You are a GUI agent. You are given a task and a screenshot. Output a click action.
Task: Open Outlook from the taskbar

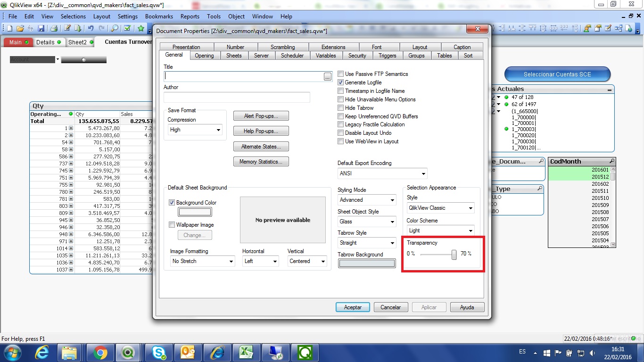[x=188, y=352]
